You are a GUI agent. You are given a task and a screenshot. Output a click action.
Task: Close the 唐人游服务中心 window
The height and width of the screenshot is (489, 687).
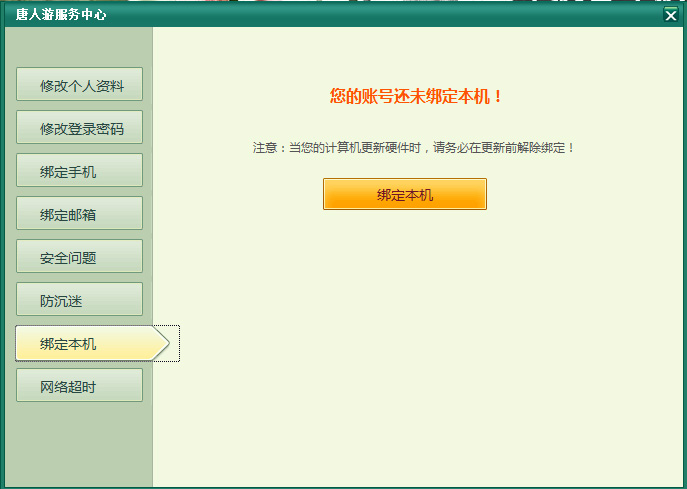pos(670,14)
